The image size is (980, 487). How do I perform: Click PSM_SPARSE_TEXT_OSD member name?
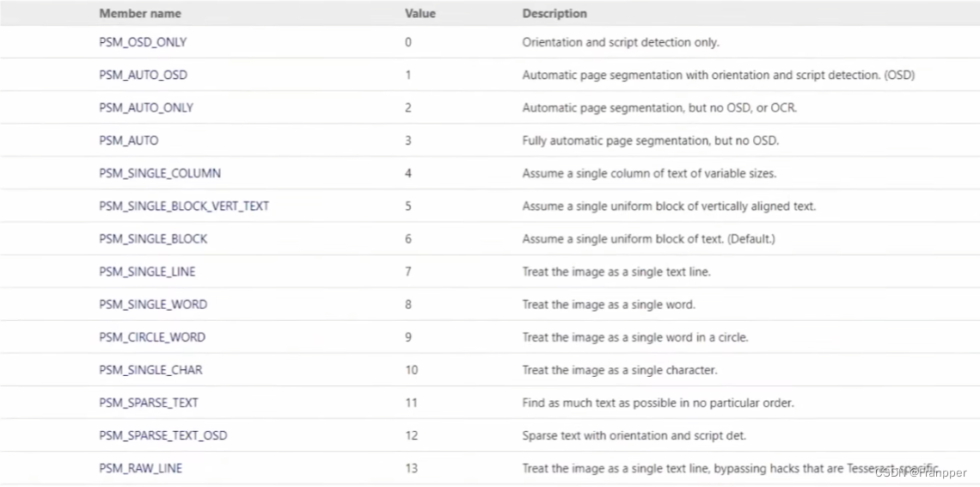click(162, 435)
